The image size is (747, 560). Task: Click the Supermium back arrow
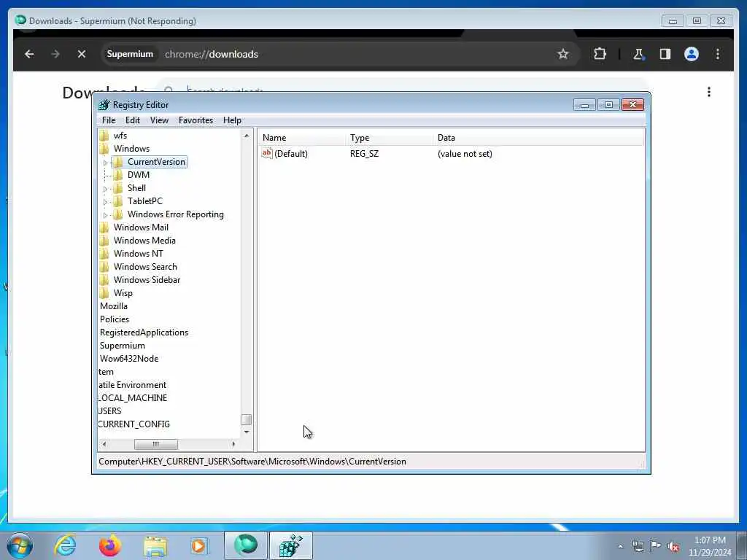29,54
